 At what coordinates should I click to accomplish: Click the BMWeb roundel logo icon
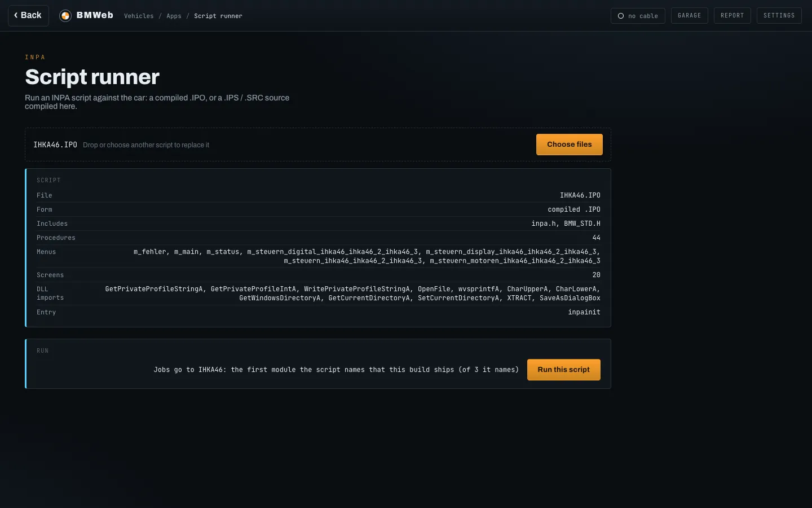point(65,16)
